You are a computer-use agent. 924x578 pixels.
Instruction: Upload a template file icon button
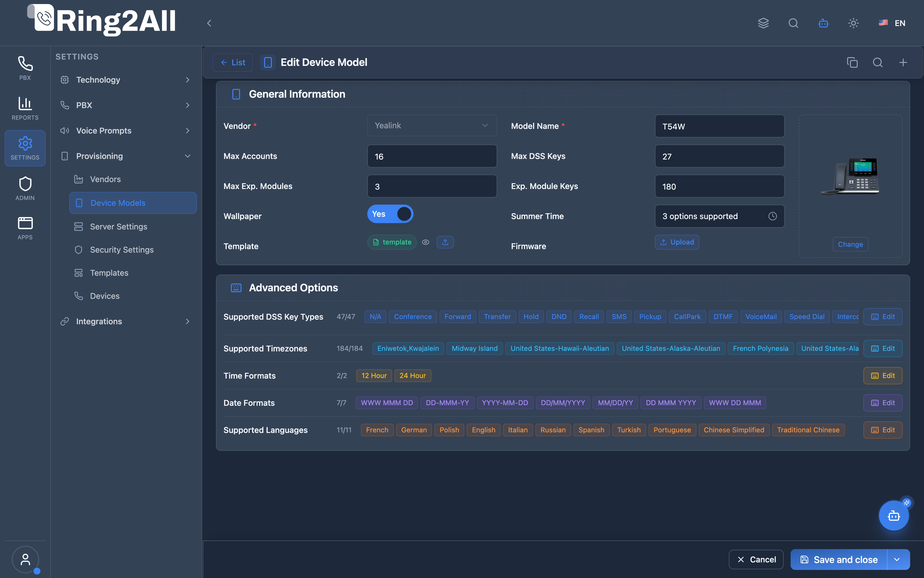[x=445, y=242]
